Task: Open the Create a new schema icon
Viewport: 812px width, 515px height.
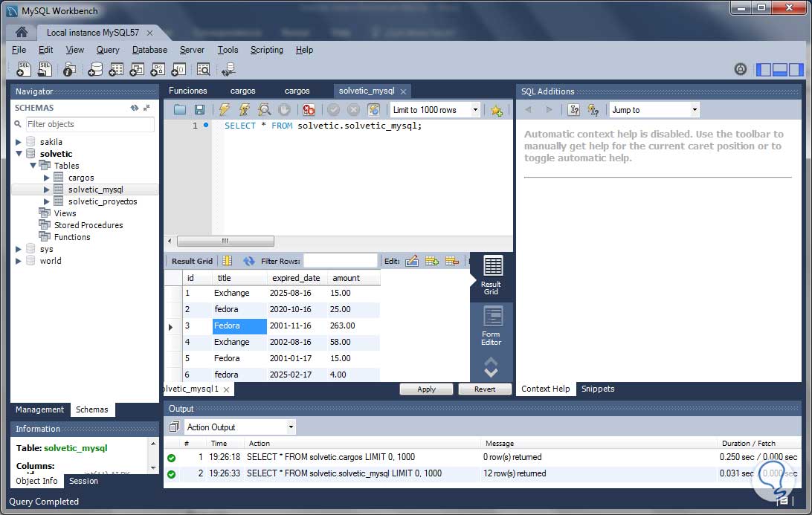Action: [x=96, y=68]
